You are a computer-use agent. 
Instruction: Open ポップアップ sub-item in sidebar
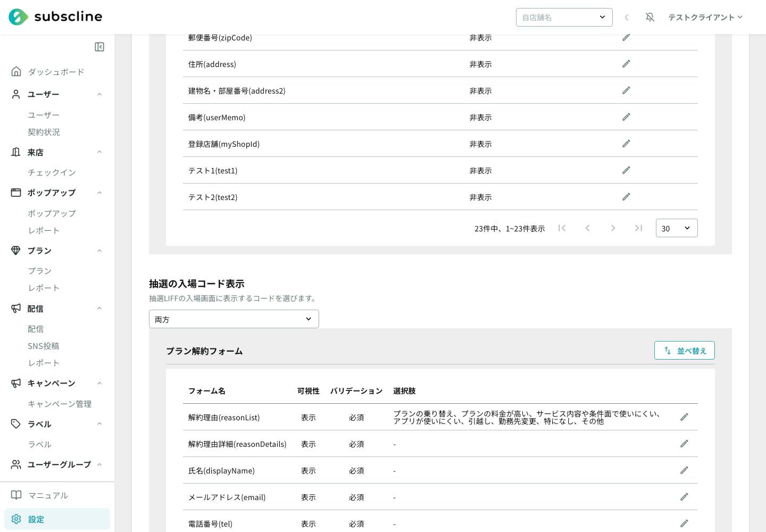(52, 213)
